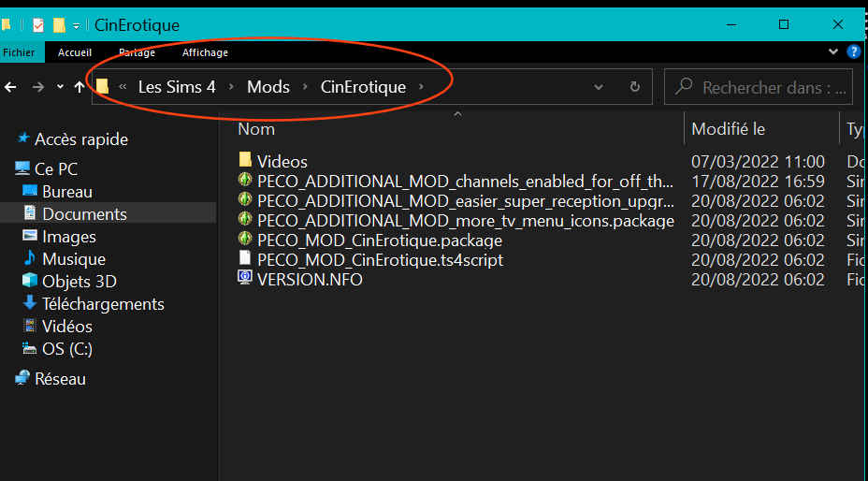Viewport: 868px width, 481px height.
Task: Sort by Nom column header
Action: click(256, 129)
